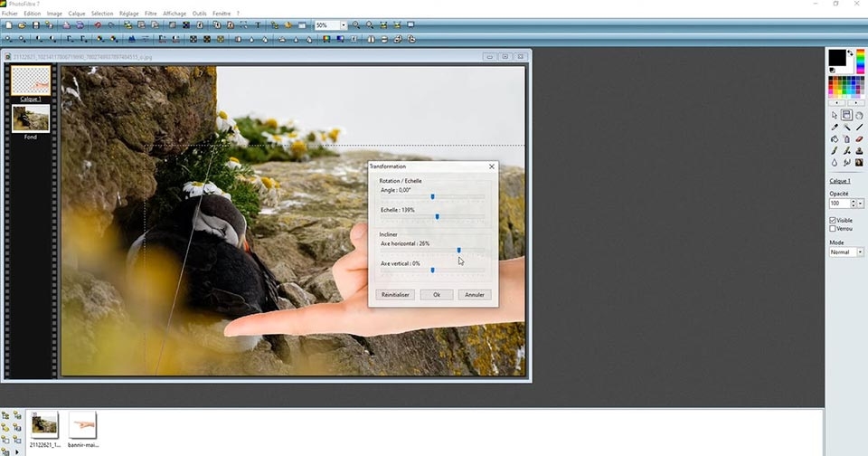The width and height of the screenshot is (868, 456).
Task: Click the Axe vertical slider handle
Action: tap(433, 271)
